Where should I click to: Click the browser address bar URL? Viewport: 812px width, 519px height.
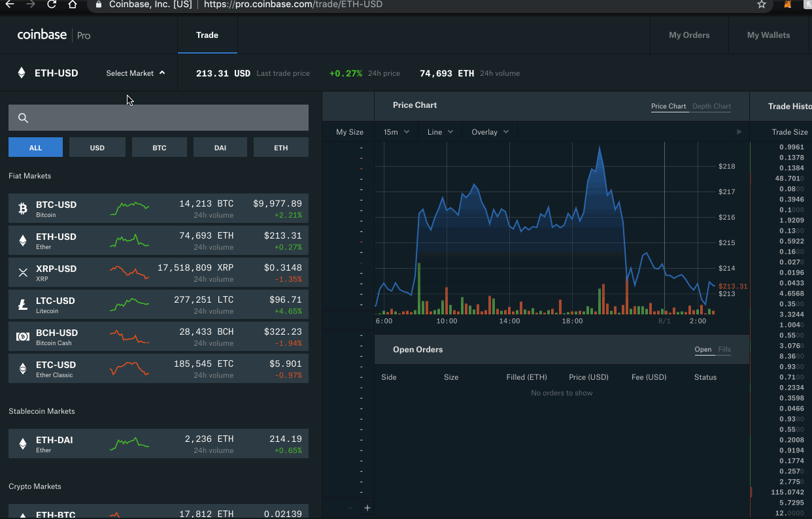(x=293, y=5)
